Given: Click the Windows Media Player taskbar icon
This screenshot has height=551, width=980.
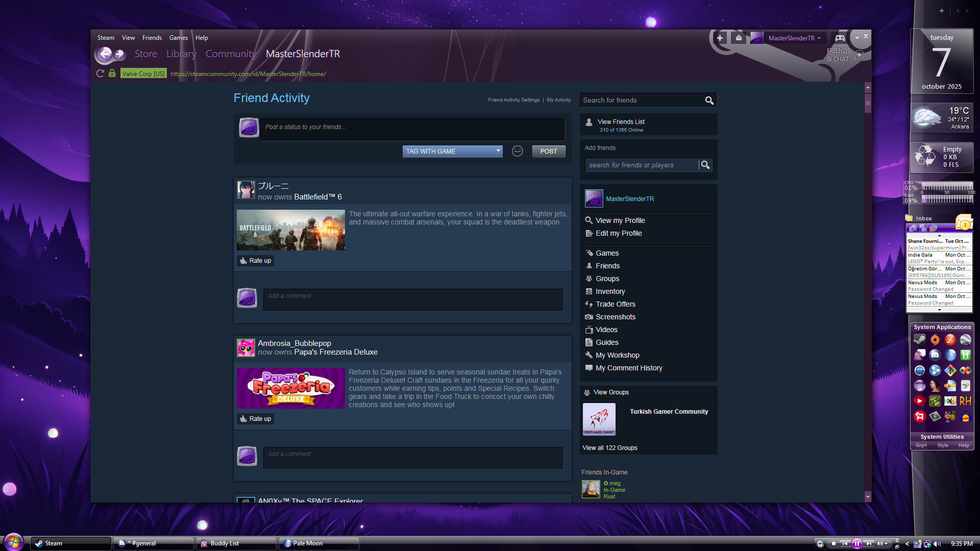Looking at the screenshot, I should click(820, 544).
